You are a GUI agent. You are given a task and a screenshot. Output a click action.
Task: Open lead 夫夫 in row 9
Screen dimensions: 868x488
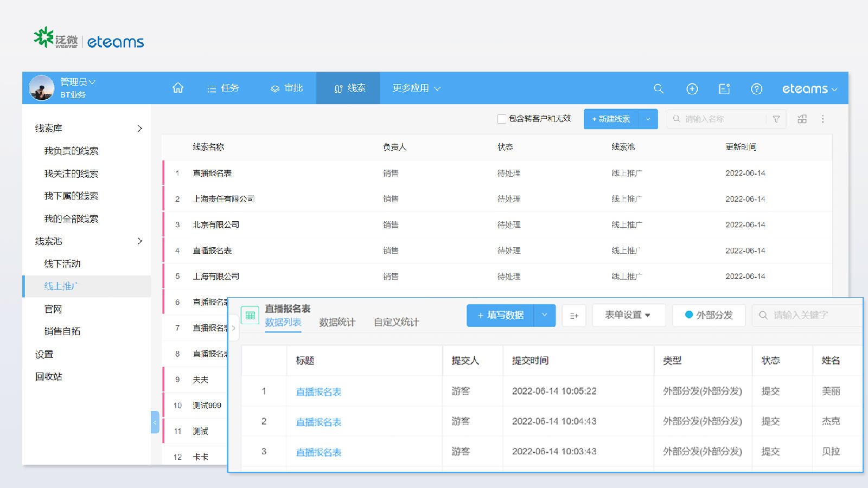click(201, 380)
